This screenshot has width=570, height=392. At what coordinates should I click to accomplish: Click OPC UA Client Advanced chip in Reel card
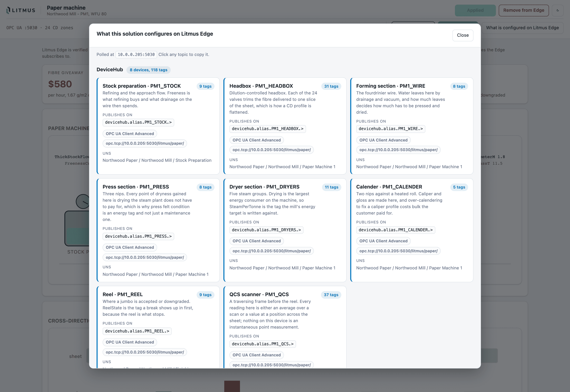(x=130, y=342)
